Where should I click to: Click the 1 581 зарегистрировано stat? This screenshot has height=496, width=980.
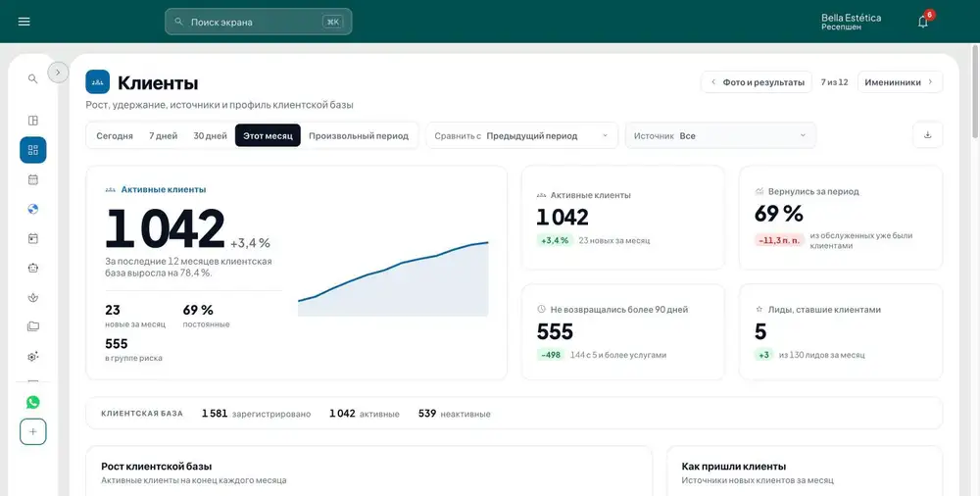coord(256,414)
